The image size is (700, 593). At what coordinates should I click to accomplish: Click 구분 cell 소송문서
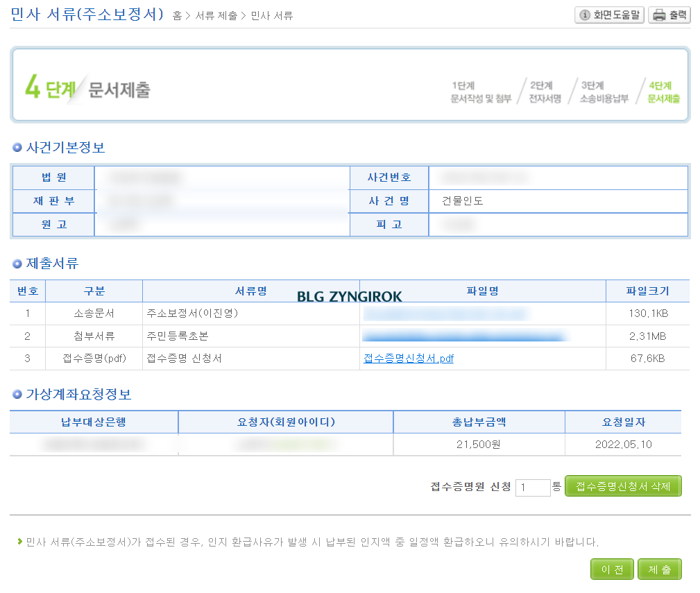94,313
